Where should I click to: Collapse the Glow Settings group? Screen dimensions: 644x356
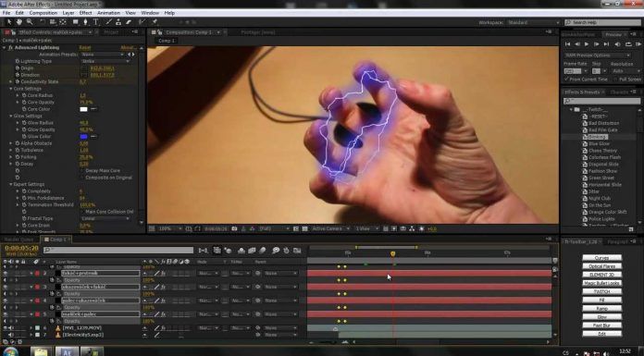coord(11,117)
